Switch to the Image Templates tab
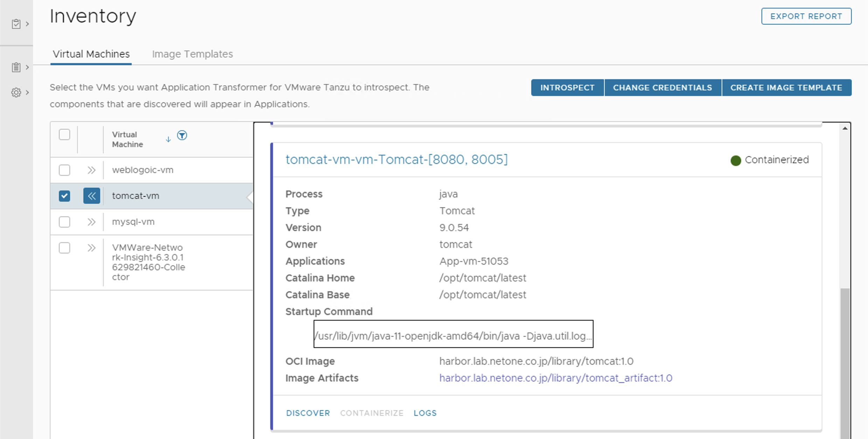Viewport: 868px width, 439px height. click(x=192, y=54)
